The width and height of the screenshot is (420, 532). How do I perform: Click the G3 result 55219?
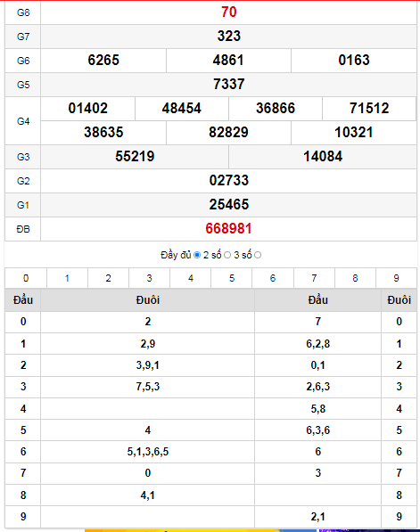pyautogui.click(x=135, y=157)
